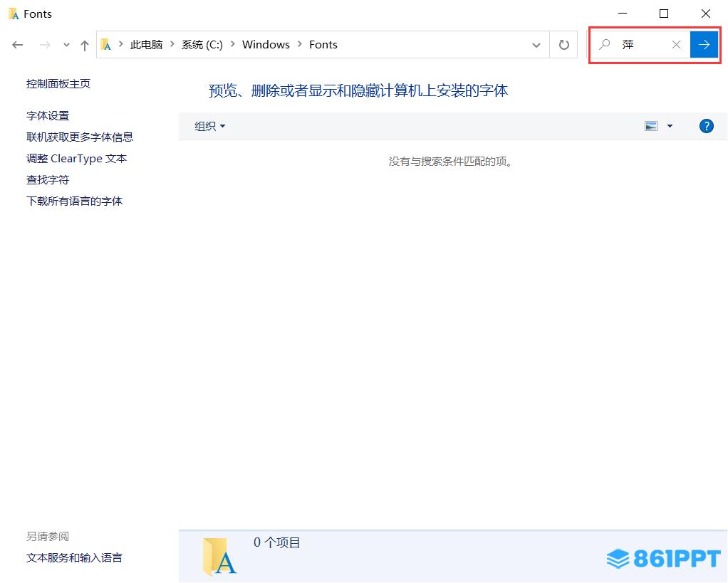Open 字体设置 link

(x=47, y=116)
